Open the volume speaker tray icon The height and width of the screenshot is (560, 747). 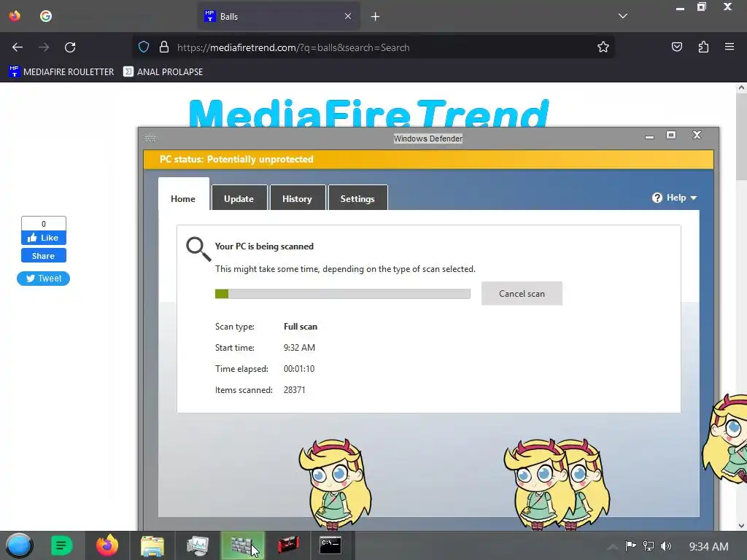(666, 546)
